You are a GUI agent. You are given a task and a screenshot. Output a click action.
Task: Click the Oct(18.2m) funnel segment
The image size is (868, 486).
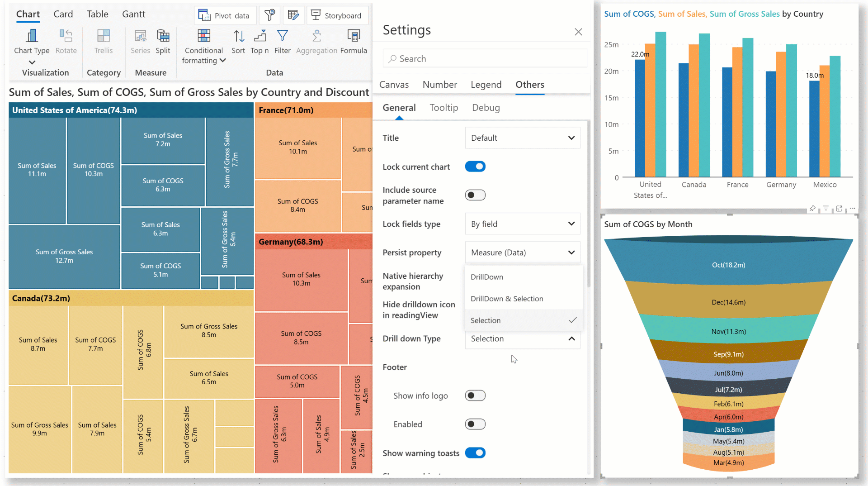click(728, 265)
